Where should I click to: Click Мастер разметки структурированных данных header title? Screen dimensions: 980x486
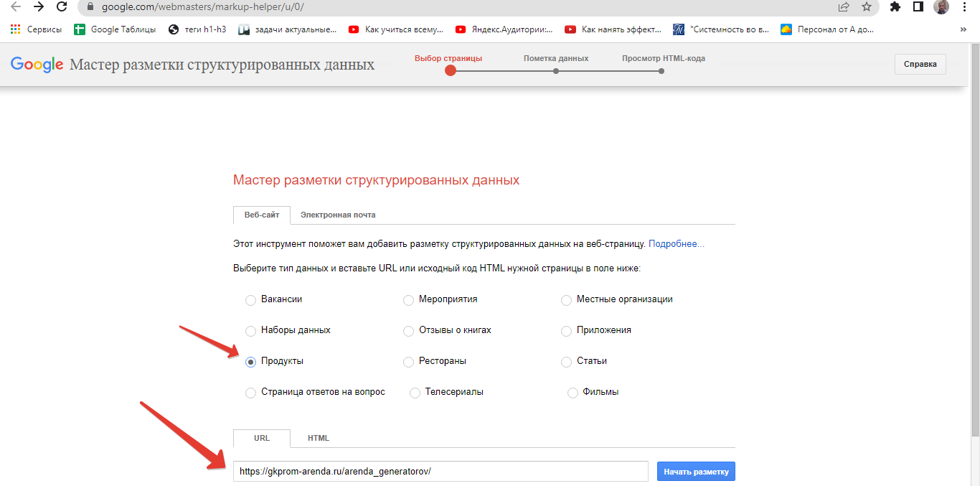point(222,65)
